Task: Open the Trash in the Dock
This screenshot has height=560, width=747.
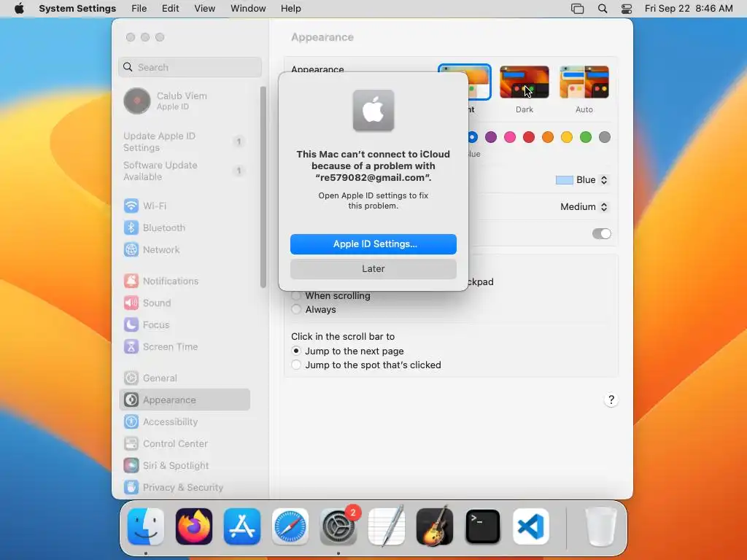Action: pyautogui.click(x=601, y=526)
